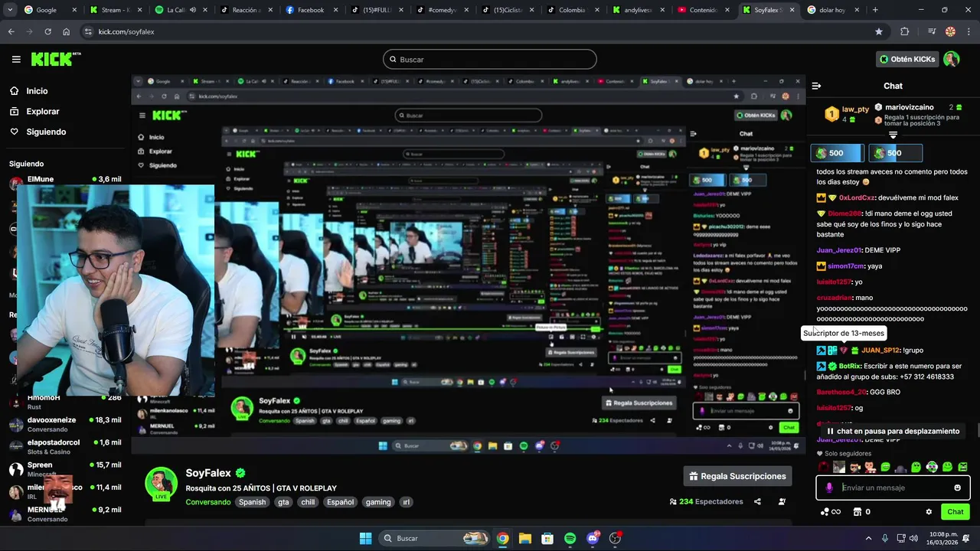The width and height of the screenshot is (980, 551).
Task: Open chat settings gear icon
Action: point(929,512)
